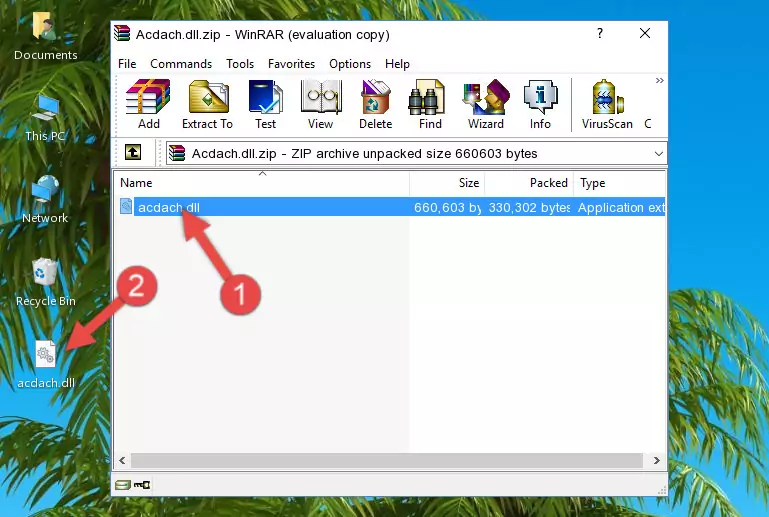Click the WinRAR title bar app icon
This screenshot has width=769, height=517.
[x=122, y=33]
